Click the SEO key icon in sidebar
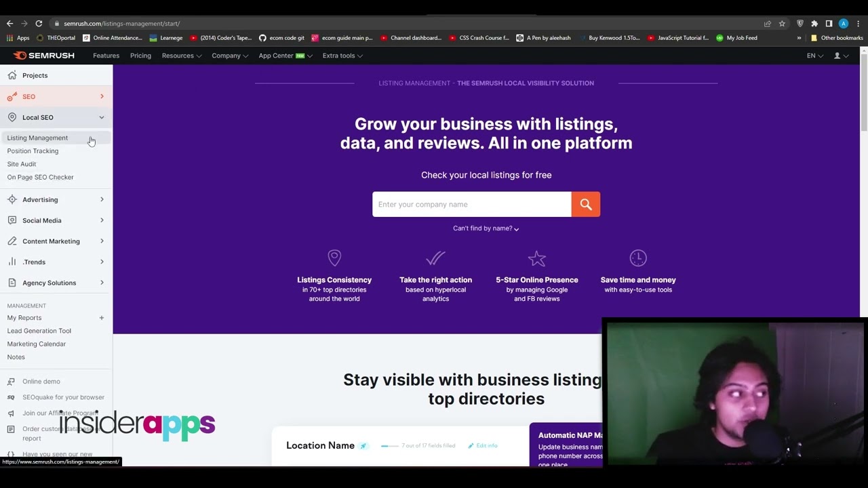Viewport: 868px width, 488px height. point(12,96)
